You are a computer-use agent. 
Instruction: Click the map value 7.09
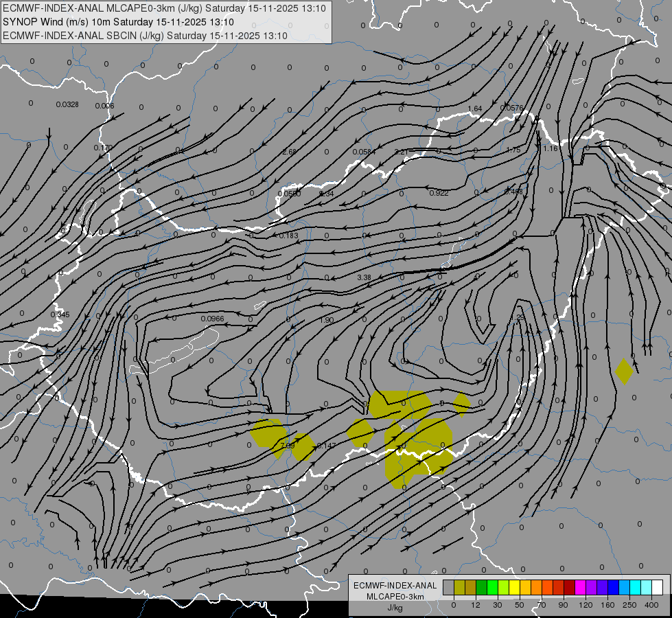(287, 446)
